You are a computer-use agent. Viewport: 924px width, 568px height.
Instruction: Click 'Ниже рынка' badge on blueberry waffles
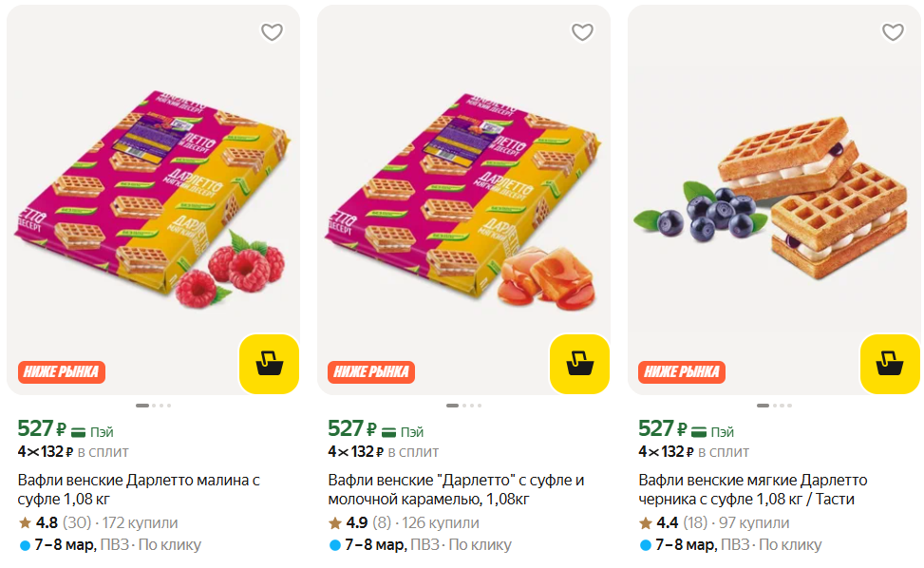683,371
